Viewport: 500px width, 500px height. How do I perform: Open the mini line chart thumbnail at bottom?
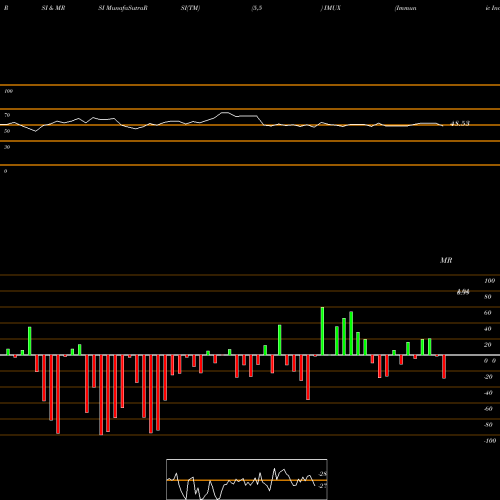[x=247, y=479]
